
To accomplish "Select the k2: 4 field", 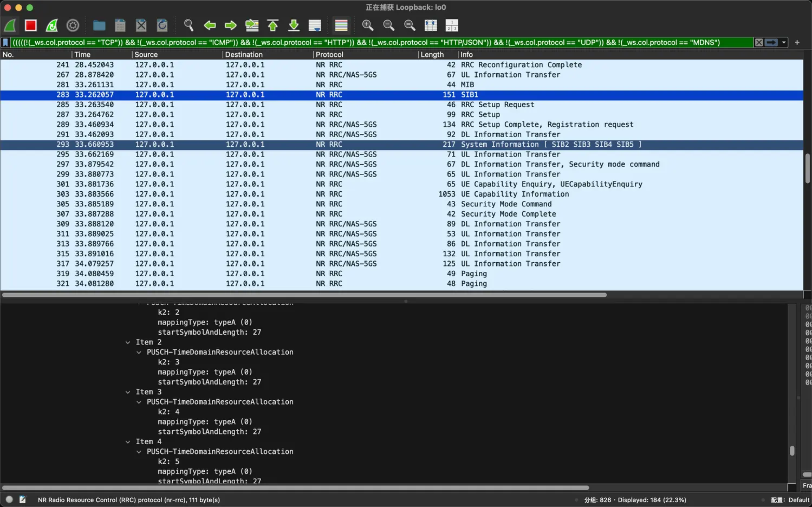I will [x=169, y=412].
